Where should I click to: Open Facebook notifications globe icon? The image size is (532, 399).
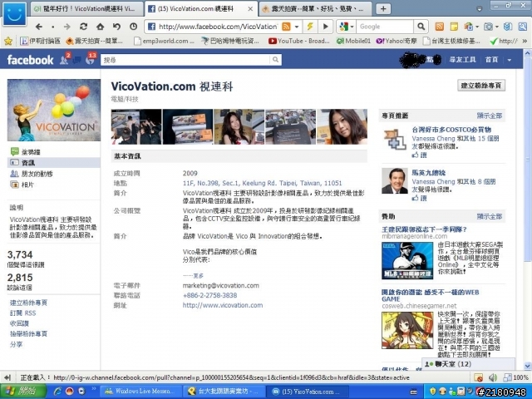pos(90,60)
